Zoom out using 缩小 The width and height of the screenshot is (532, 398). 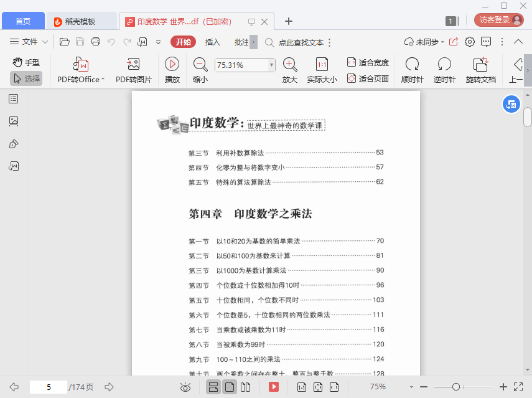[x=200, y=70]
